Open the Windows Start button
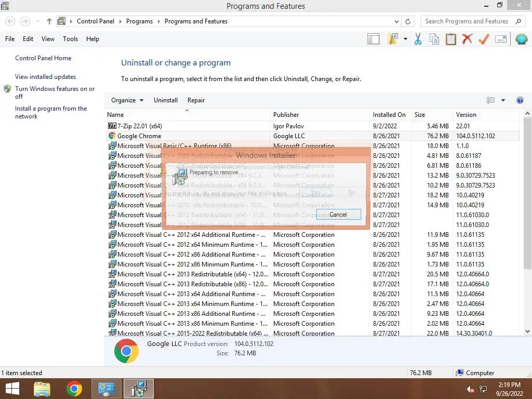Image resolution: width=532 pixels, height=399 pixels. (x=12, y=389)
